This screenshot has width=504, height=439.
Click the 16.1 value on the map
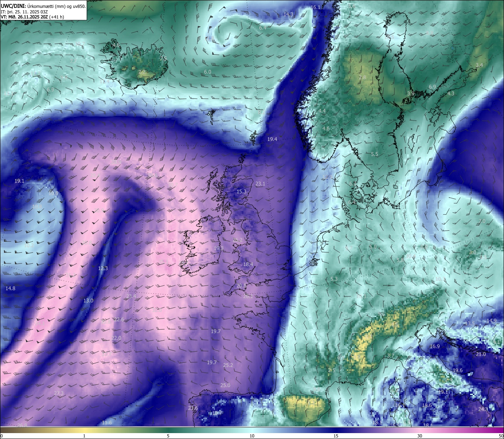tap(316, 7)
